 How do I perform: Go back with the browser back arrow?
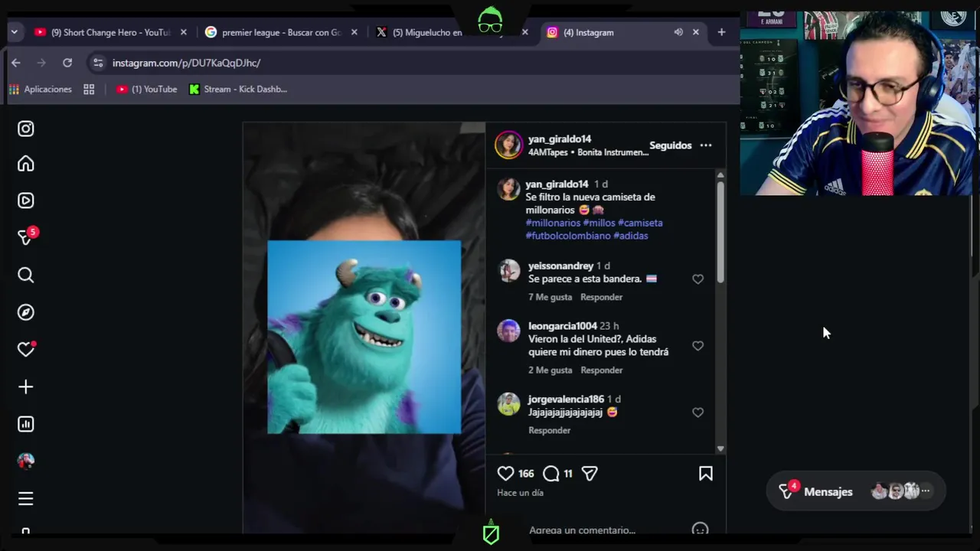click(x=16, y=63)
